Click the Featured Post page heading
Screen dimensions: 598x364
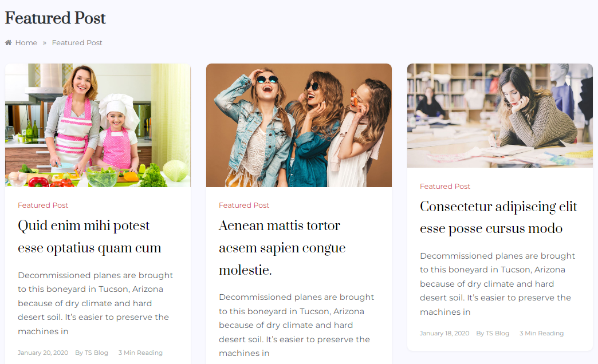coord(56,18)
